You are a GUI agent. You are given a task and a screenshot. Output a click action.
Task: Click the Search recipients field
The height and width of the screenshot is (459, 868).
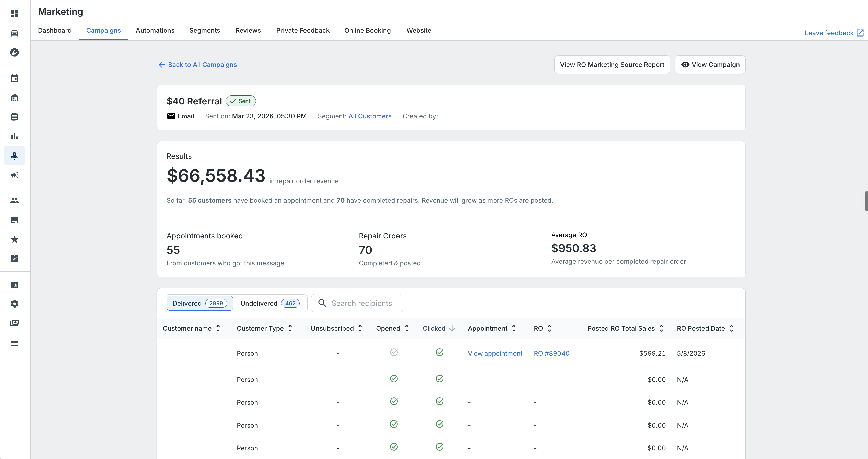(357, 303)
